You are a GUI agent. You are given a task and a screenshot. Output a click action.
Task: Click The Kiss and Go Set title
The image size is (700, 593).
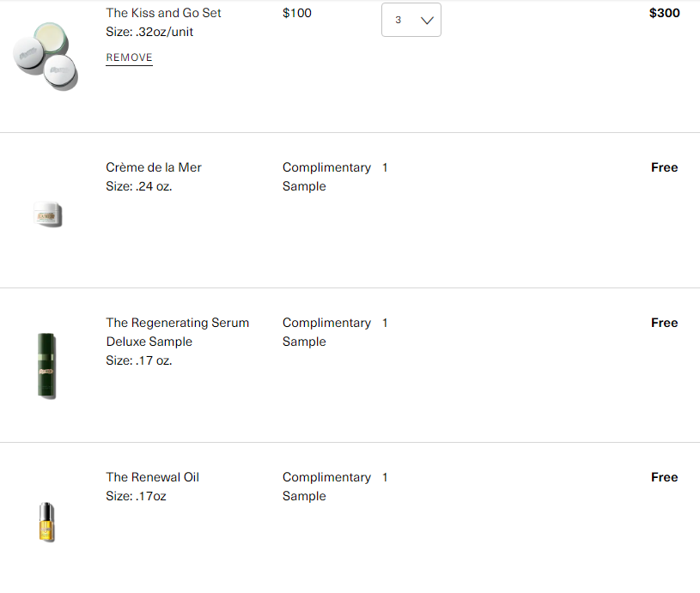click(163, 13)
